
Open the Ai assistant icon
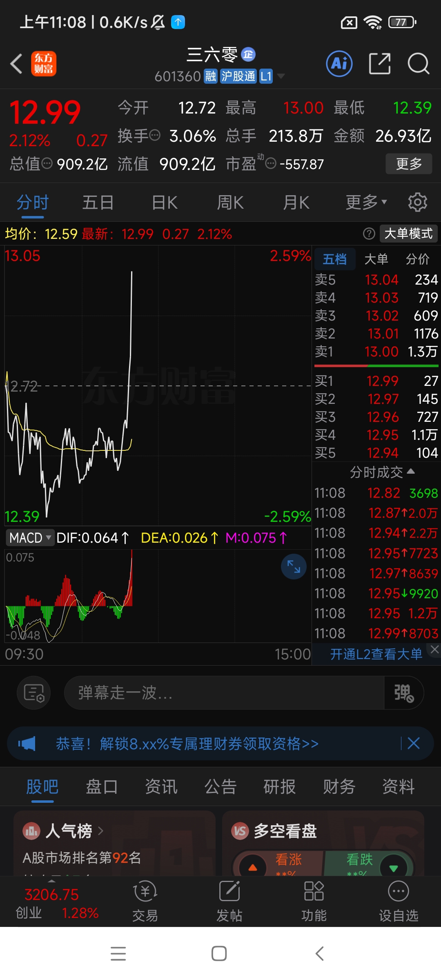[339, 64]
